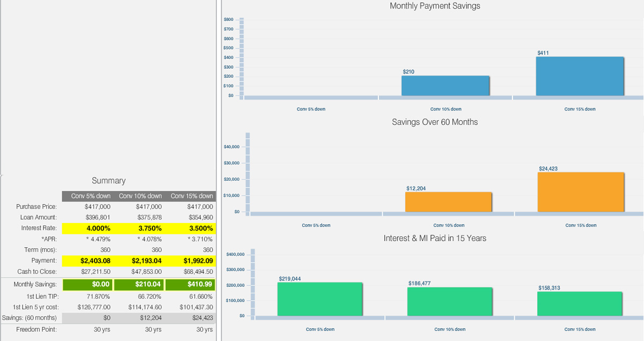644x341 pixels.
Task: Click the Freedom Point row label
Action: 36,330
